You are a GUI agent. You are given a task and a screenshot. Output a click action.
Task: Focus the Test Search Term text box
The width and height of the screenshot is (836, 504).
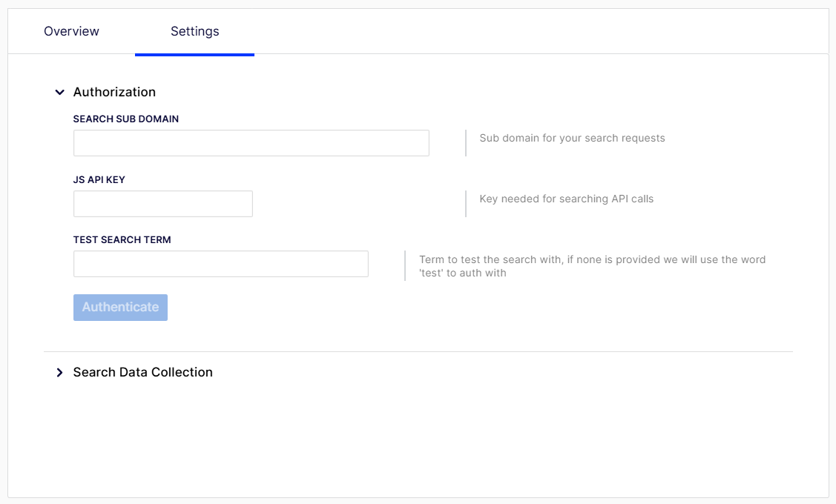[x=220, y=264]
